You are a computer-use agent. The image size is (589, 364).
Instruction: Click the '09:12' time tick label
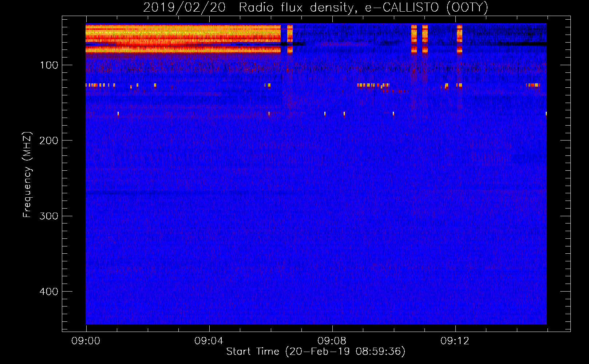(x=455, y=341)
